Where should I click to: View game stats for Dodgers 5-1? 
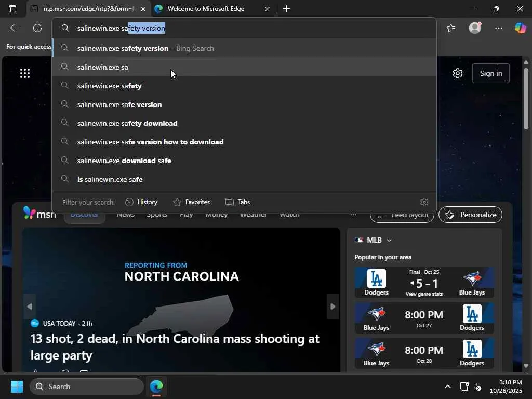pyautogui.click(x=424, y=294)
